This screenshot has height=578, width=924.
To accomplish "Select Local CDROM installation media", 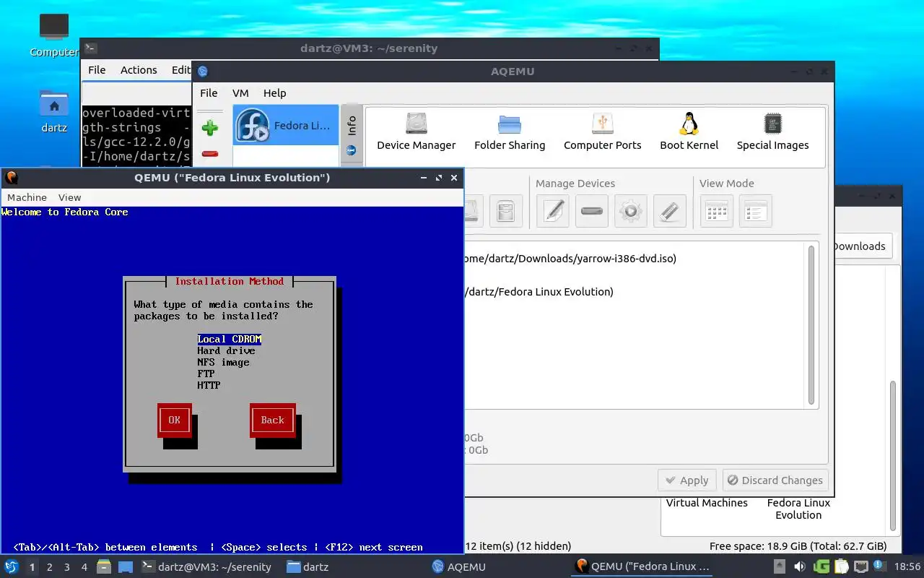I will click(230, 339).
